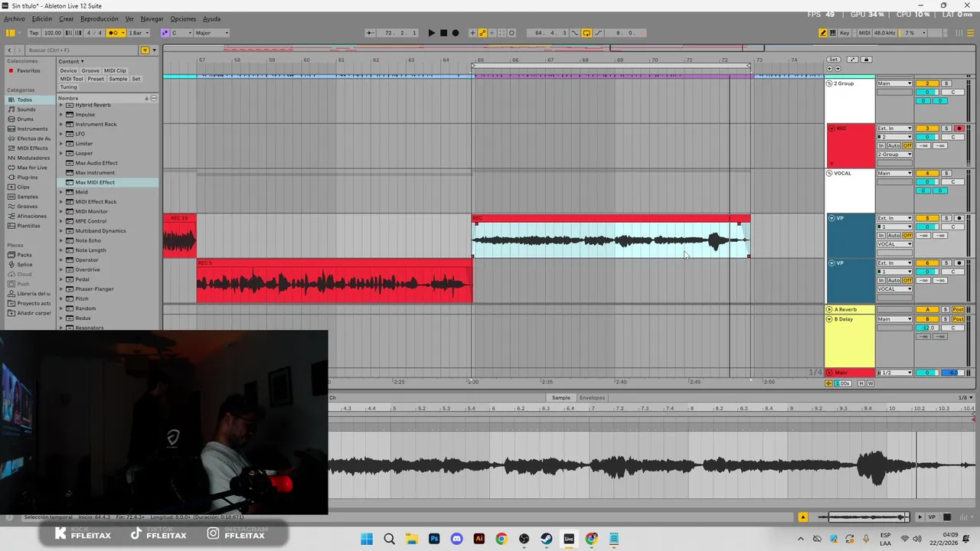Unfold the 2 Group track
This screenshot has width=980, height=551.
click(829, 83)
